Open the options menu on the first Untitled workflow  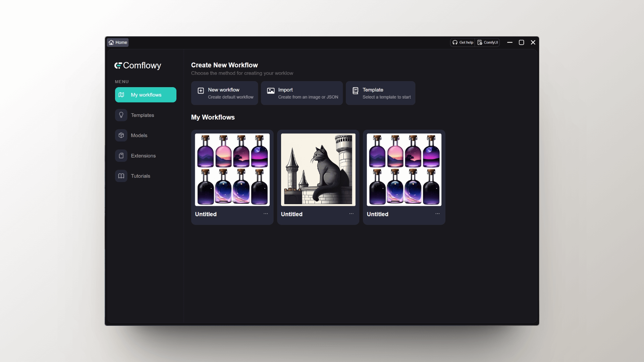266,214
